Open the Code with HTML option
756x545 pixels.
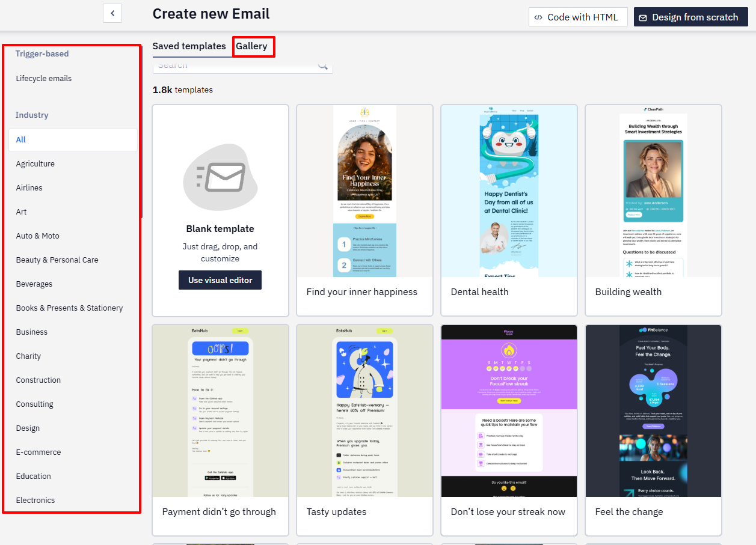[x=578, y=17]
